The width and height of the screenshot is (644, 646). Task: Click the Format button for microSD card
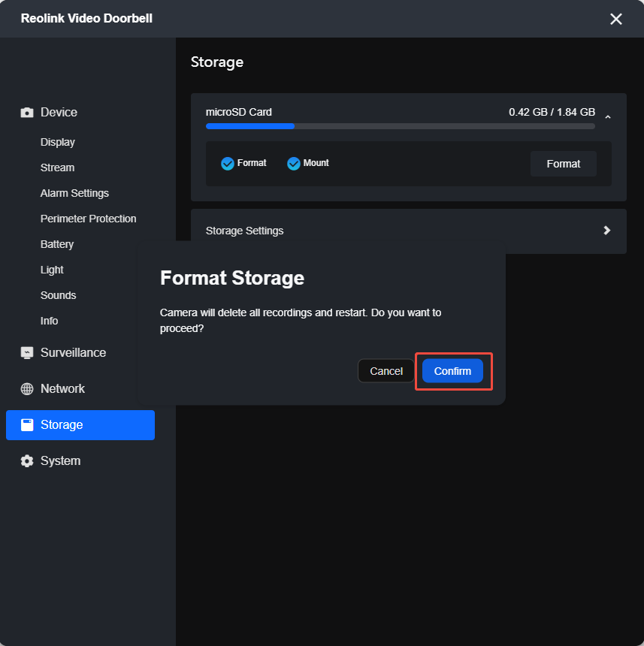pyautogui.click(x=564, y=164)
